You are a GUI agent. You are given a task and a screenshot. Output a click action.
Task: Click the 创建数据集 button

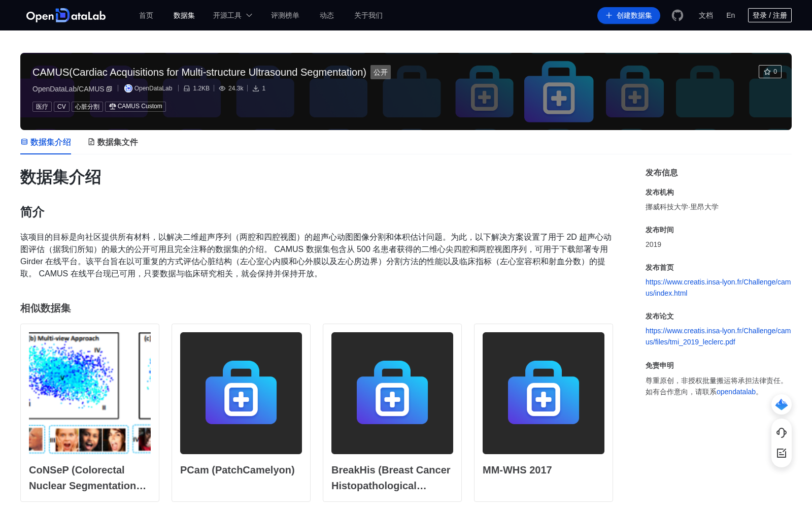pyautogui.click(x=629, y=15)
